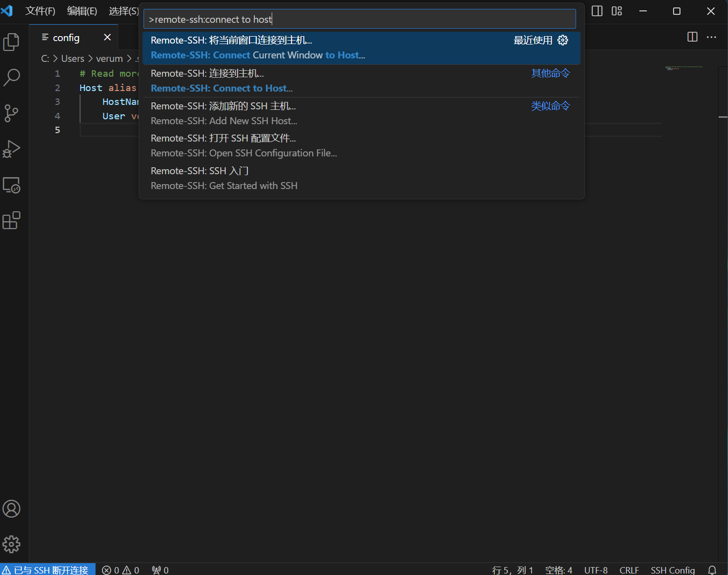The image size is (728, 575).
Task: Run Remote-SSH: 连接到主机 command
Action: pos(361,81)
